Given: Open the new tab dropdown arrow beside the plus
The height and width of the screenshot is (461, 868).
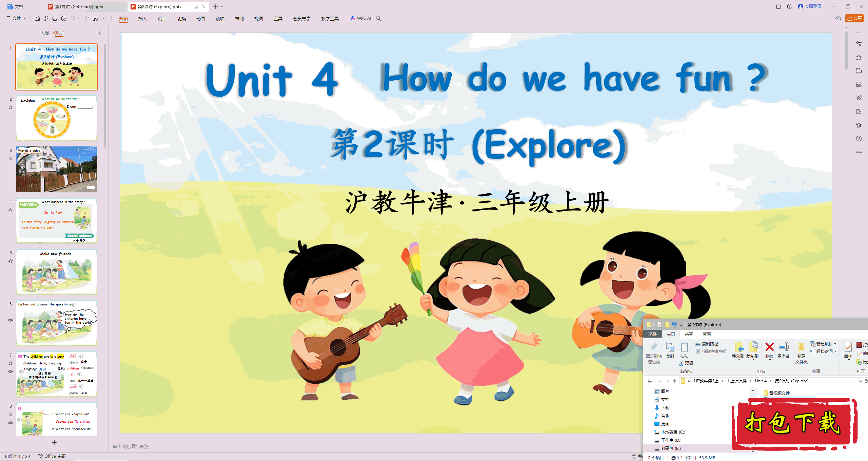Looking at the screenshot, I should click(x=222, y=7).
